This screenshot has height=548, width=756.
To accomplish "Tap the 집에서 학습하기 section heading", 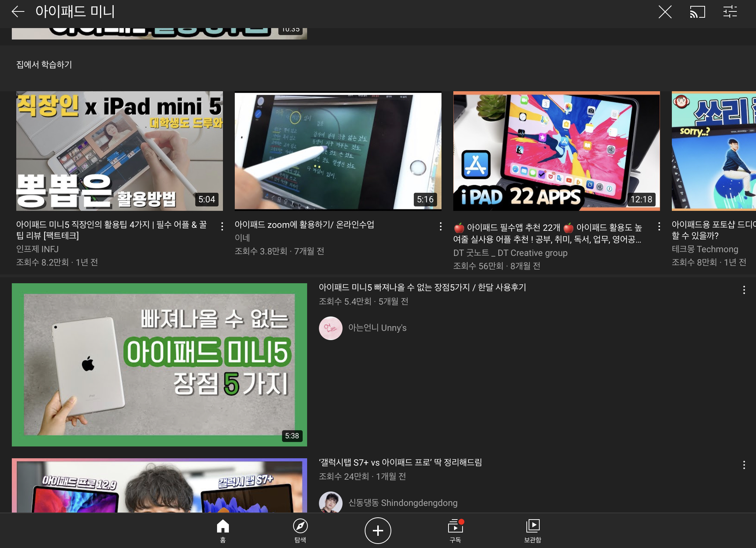I will (x=44, y=65).
